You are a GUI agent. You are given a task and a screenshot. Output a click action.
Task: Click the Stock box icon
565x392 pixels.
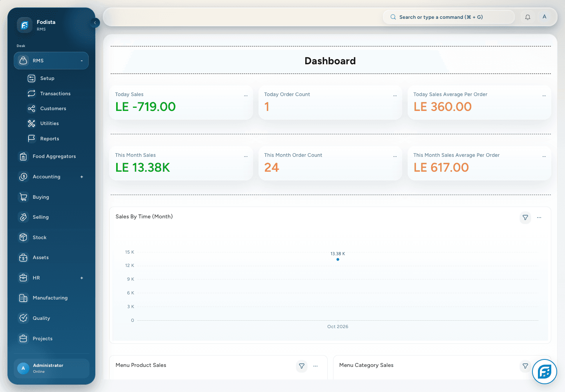pos(24,237)
